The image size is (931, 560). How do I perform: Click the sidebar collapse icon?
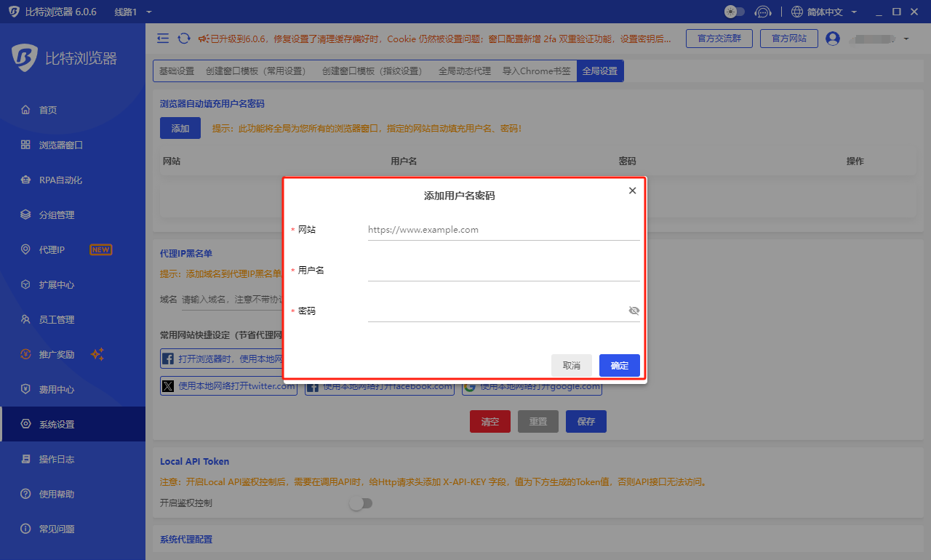(x=163, y=39)
